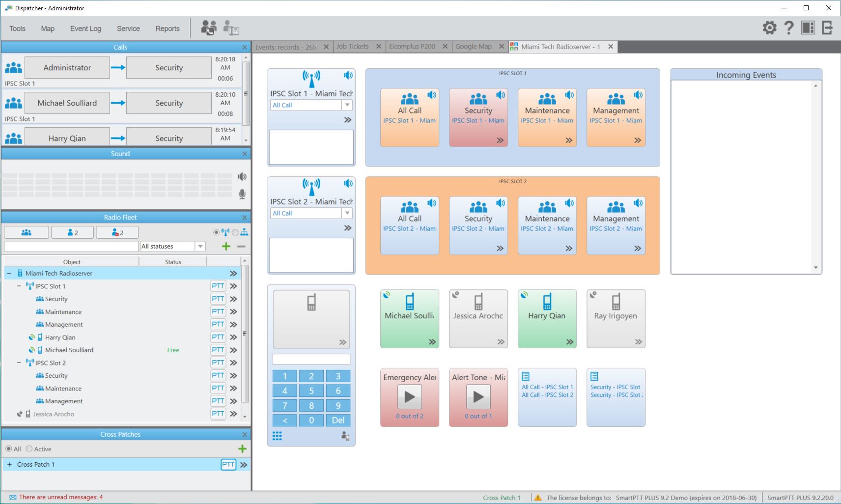Add a new cross patch
Image resolution: width=841 pixels, height=504 pixels.
coord(242,448)
